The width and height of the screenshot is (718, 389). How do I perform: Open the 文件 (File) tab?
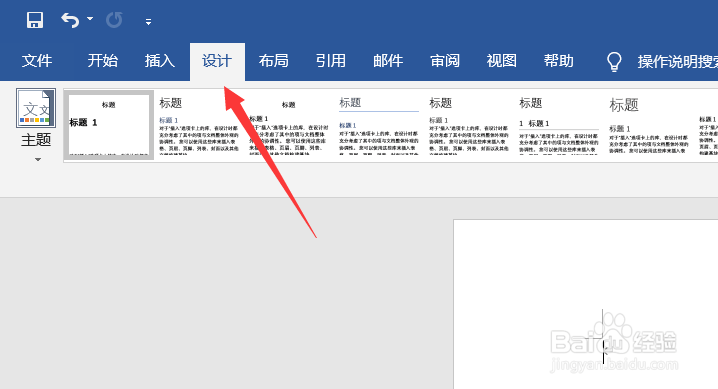click(x=37, y=61)
